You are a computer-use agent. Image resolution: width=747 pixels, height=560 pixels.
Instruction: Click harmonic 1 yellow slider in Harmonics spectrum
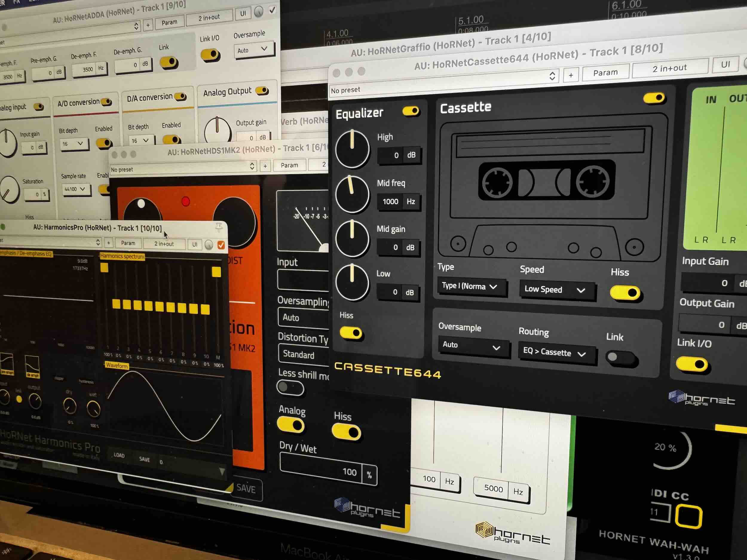(104, 268)
